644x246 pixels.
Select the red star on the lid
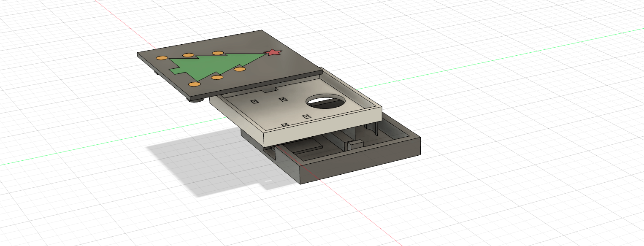[x=273, y=53]
